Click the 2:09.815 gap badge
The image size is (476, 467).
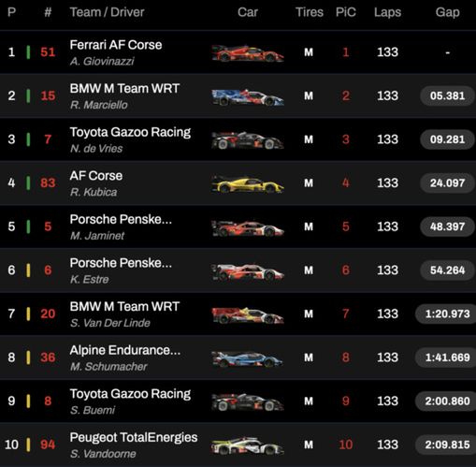446,445
